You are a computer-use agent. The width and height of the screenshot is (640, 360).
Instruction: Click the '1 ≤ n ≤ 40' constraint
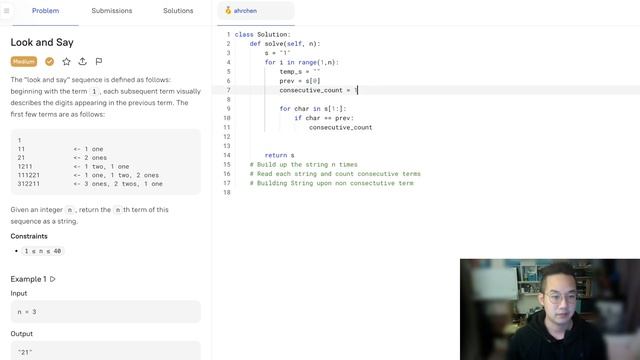(43, 251)
